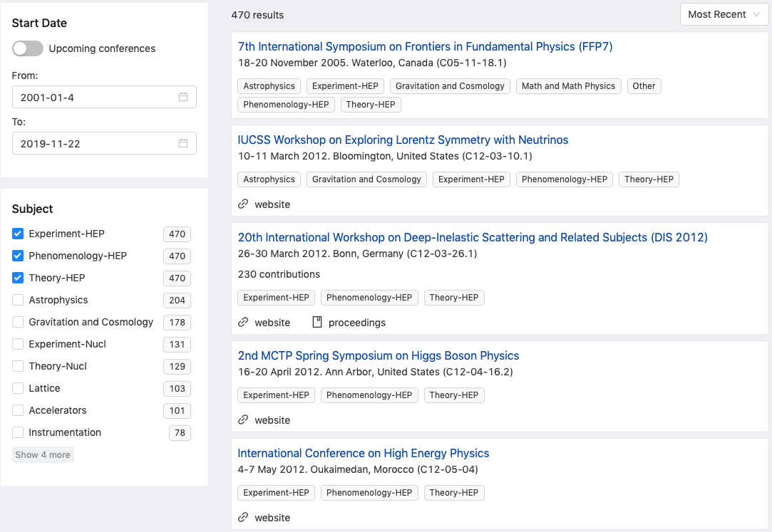
Task: Expand subjects with Show 4 more
Action: (43, 454)
